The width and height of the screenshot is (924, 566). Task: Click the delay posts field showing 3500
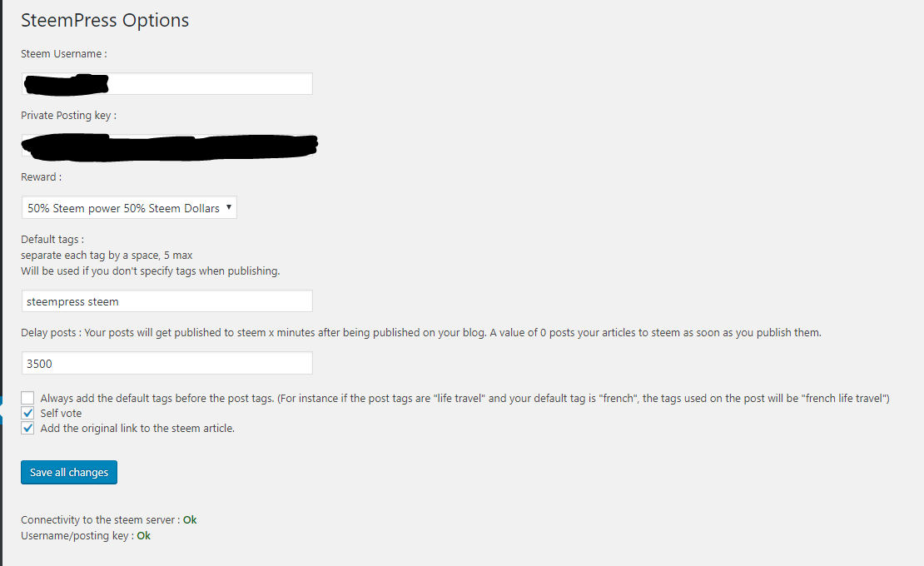point(166,363)
